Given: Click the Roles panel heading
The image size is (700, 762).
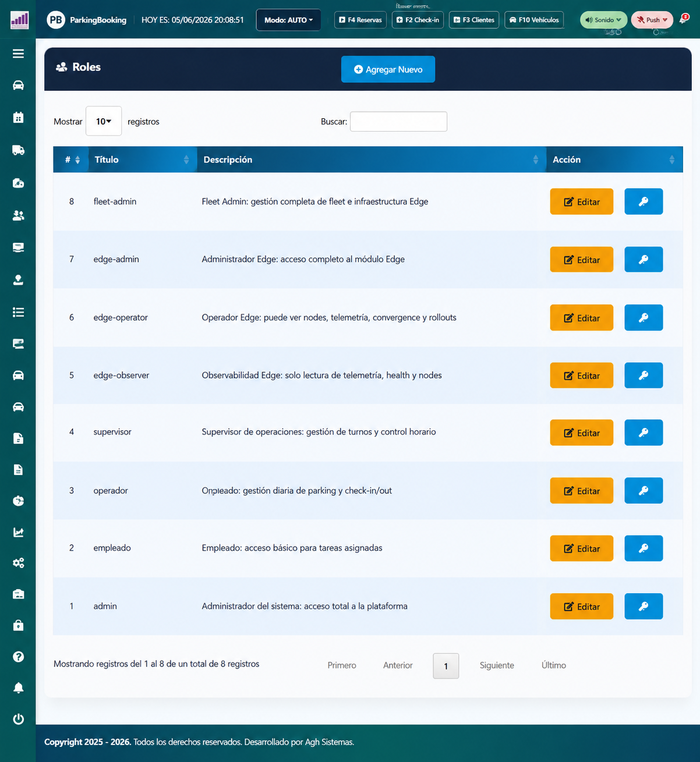Looking at the screenshot, I should click(x=79, y=67).
